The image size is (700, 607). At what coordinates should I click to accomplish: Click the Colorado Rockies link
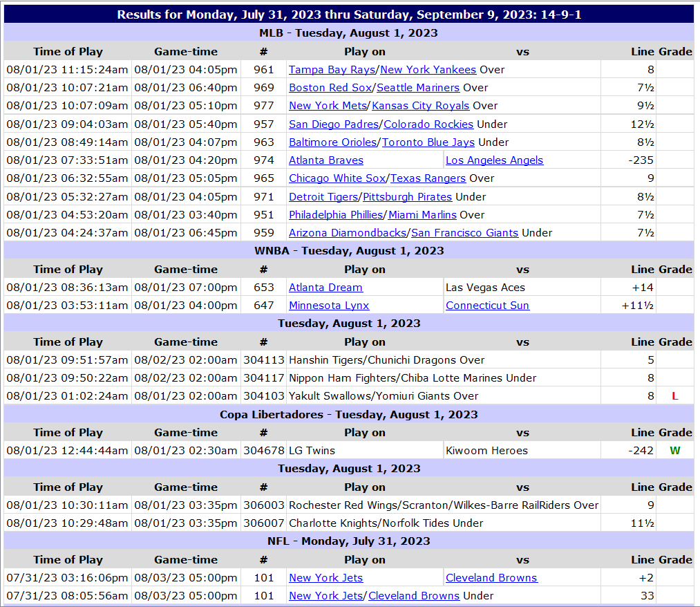tap(428, 124)
